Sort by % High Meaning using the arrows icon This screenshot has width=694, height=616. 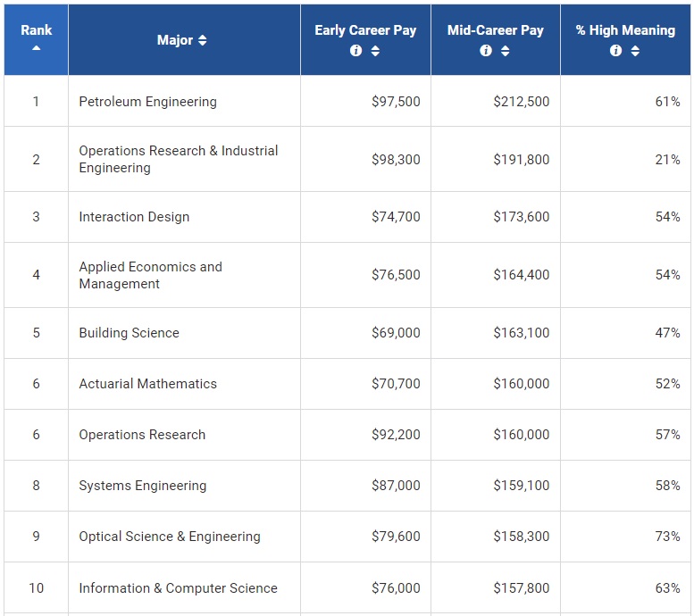(635, 51)
